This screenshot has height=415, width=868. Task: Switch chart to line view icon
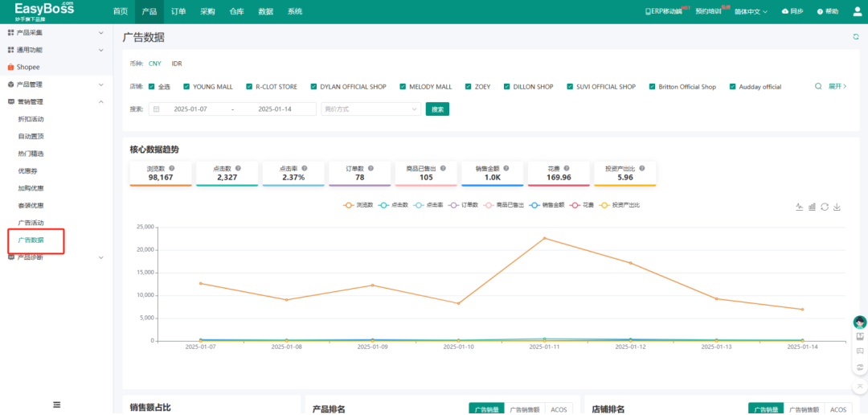coord(800,207)
